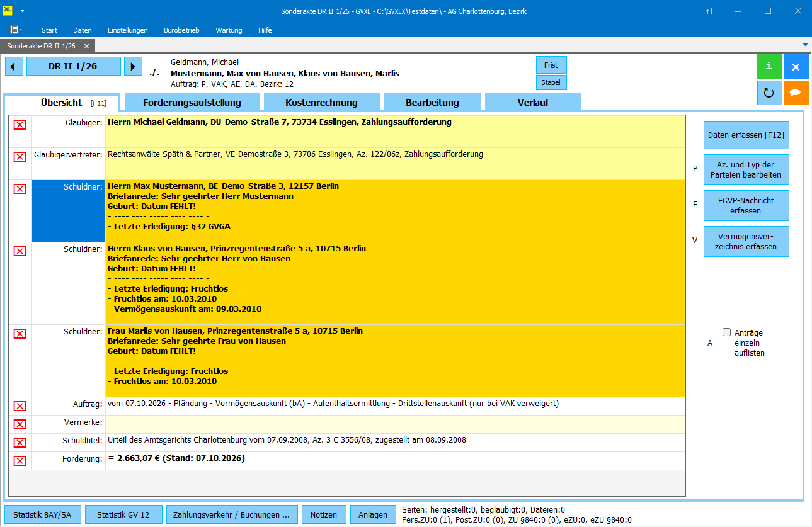Open the Einstellungen menu

pos(128,30)
